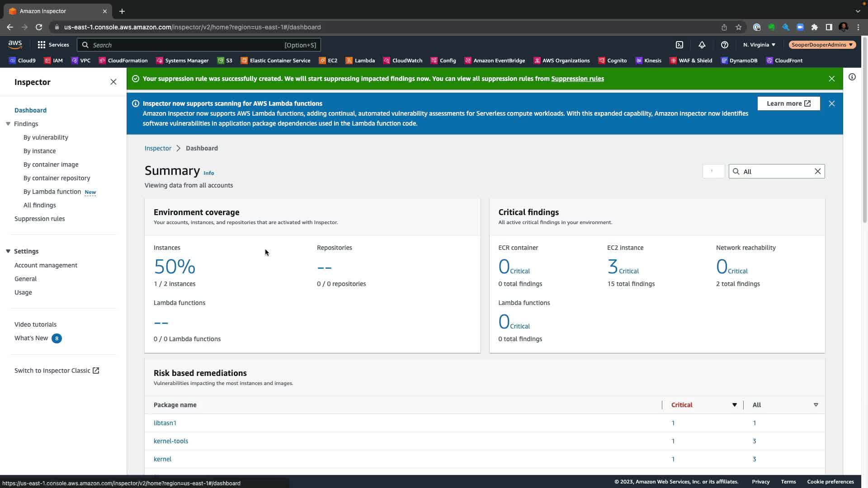The image size is (868, 488).
Task: Click the AWS logo home icon
Action: pos(15,44)
